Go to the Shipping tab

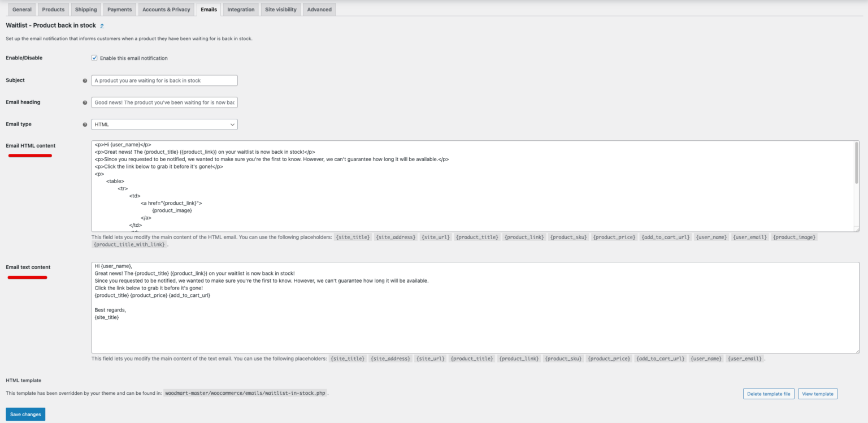86,10
